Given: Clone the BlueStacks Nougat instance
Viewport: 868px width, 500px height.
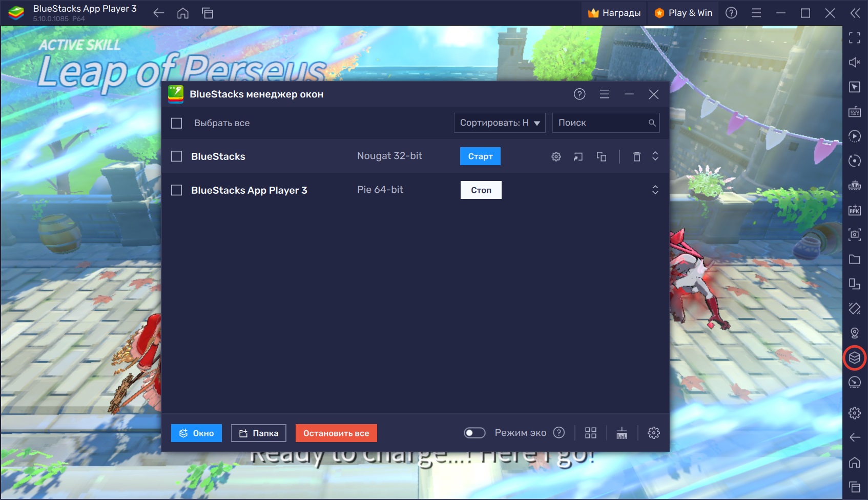Looking at the screenshot, I should (x=602, y=156).
